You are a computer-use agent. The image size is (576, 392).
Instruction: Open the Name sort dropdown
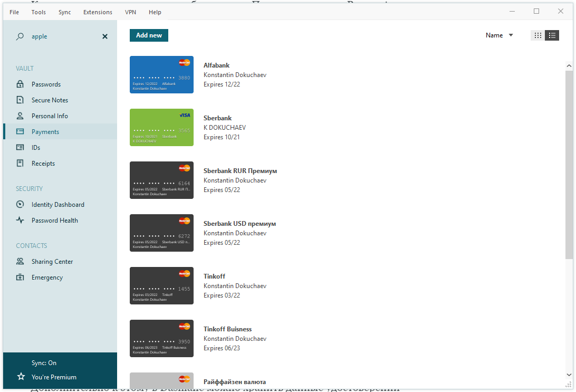499,35
